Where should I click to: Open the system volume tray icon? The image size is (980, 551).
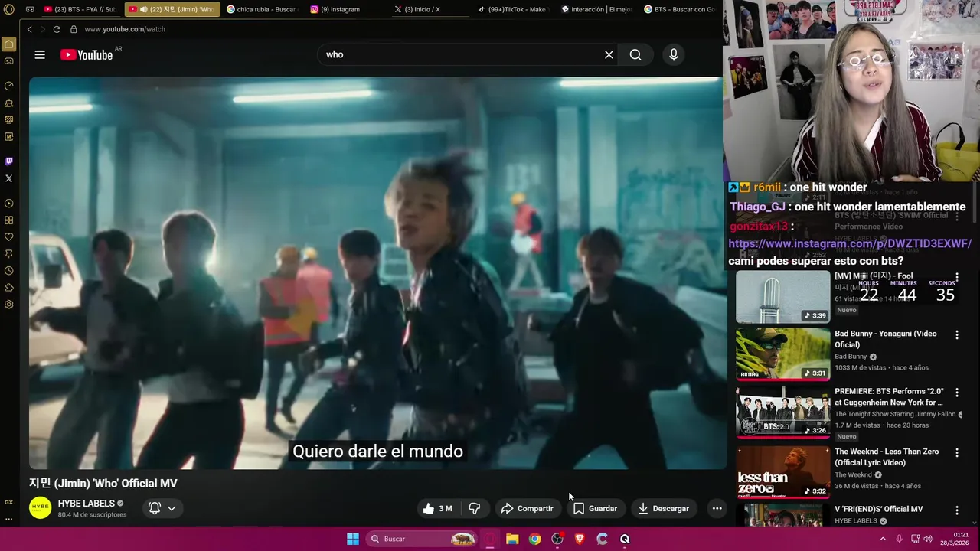pyautogui.click(x=928, y=539)
